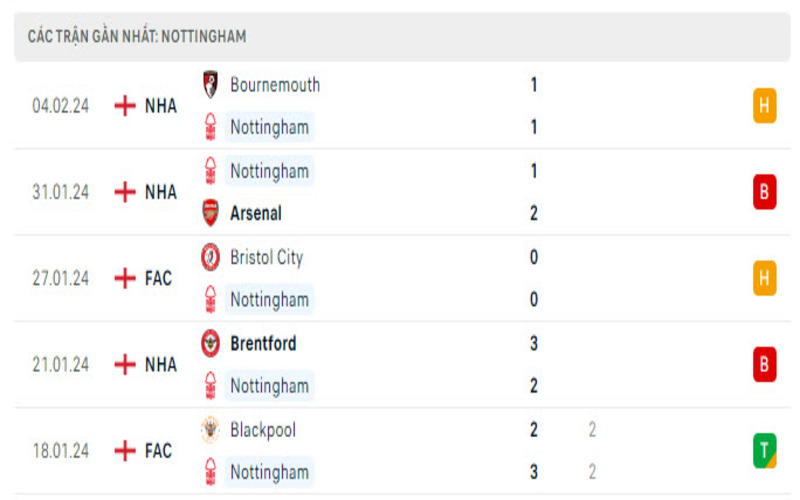This screenshot has width=800, height=500.
Task: Select the Bristol City club crest
Action: point(210,257)
